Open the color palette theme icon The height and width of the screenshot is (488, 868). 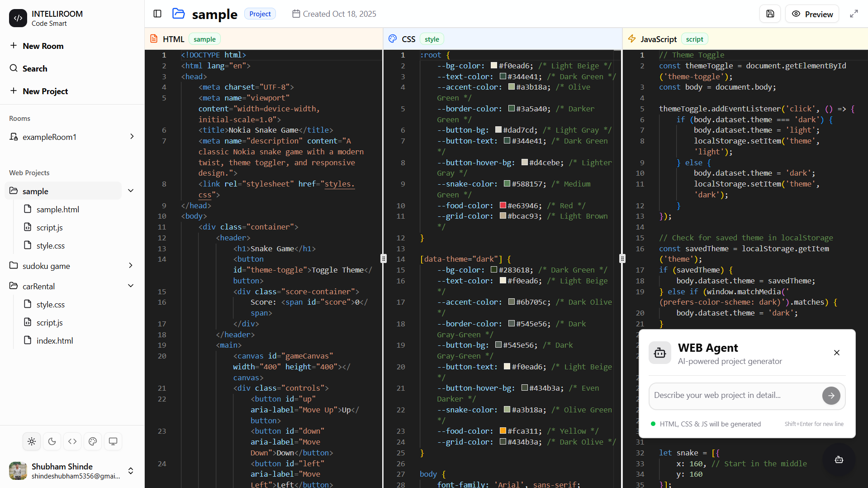[x=93, y=441]
